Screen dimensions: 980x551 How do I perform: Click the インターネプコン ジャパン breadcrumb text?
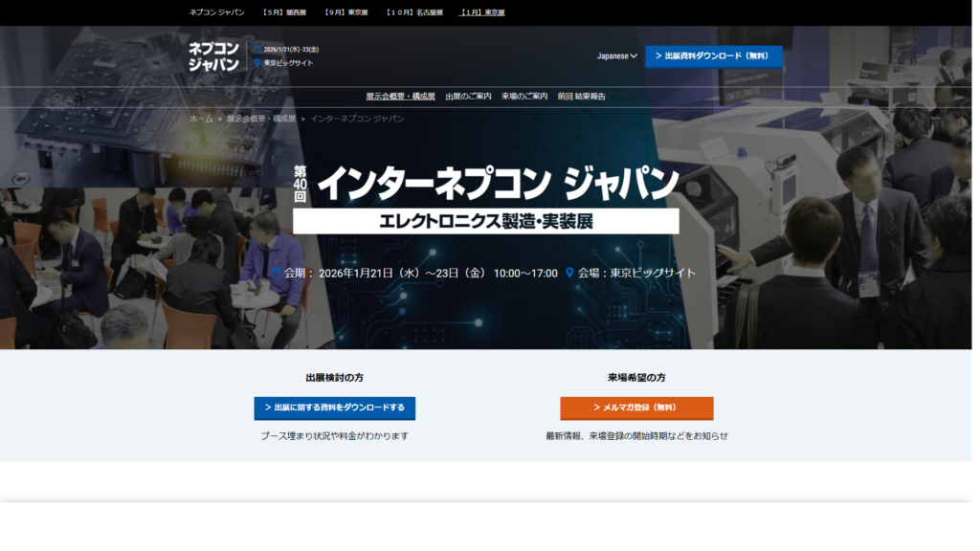[x=357, y=119]
